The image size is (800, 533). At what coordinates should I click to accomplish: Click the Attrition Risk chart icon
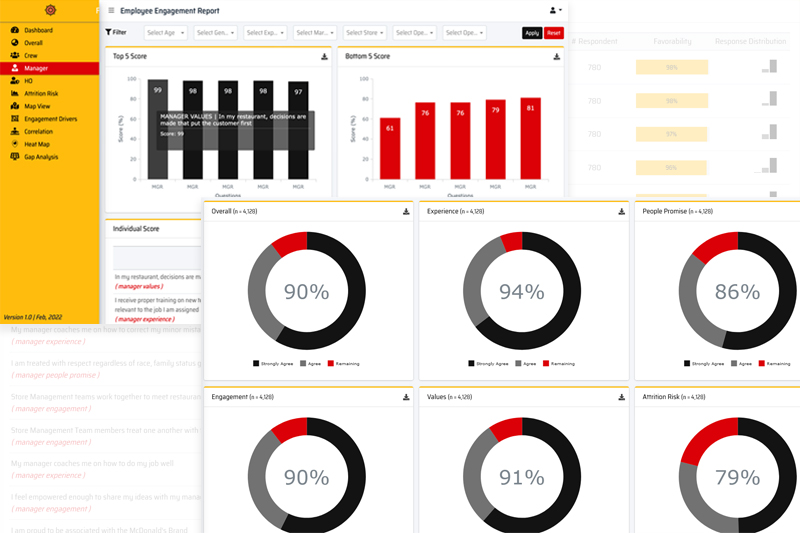pyautogui.click(x=15, y=93)
